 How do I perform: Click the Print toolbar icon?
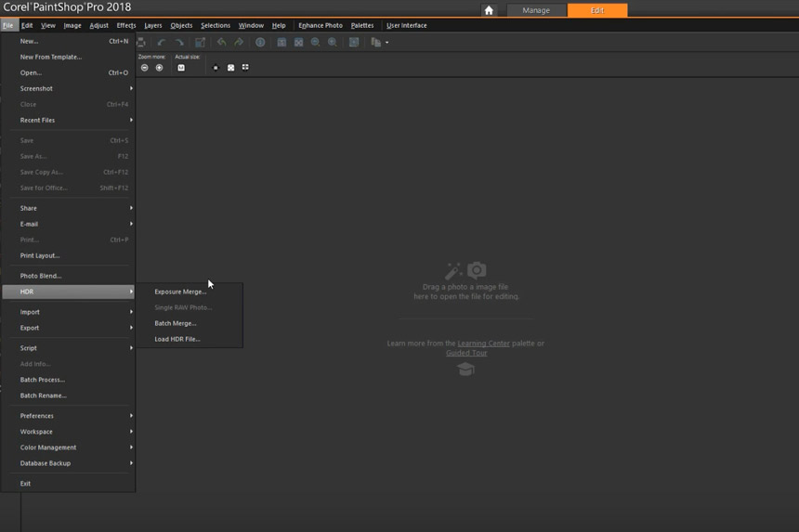pos(141,43)
